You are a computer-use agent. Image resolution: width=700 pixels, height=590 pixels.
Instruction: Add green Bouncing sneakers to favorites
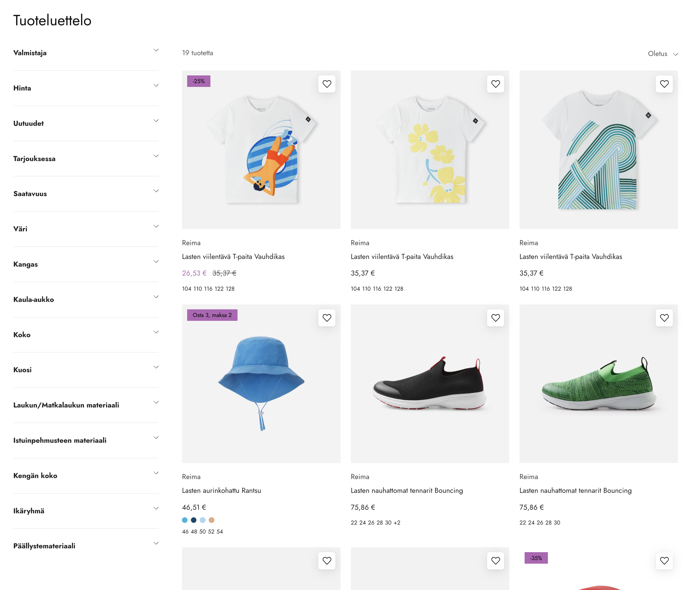tap(664, 318)
